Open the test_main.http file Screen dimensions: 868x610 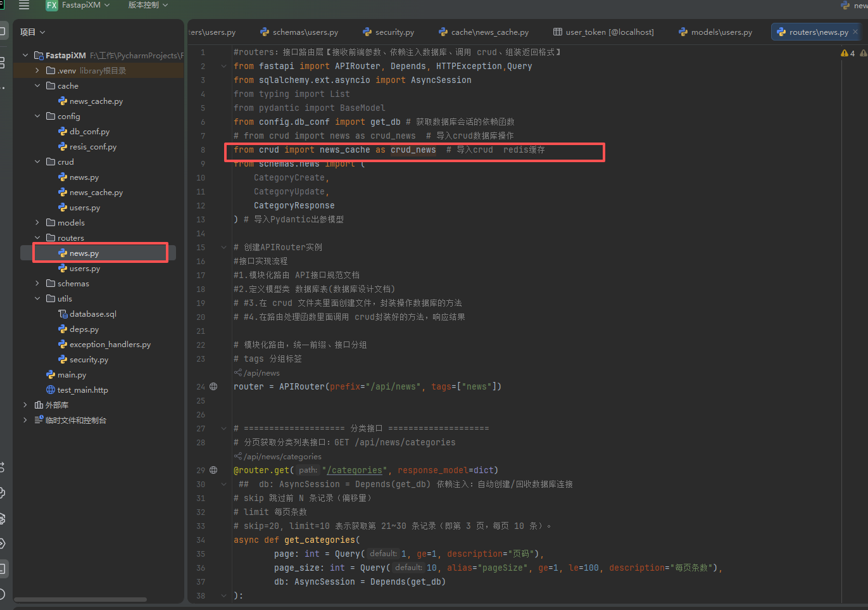(x=82, y=390)
